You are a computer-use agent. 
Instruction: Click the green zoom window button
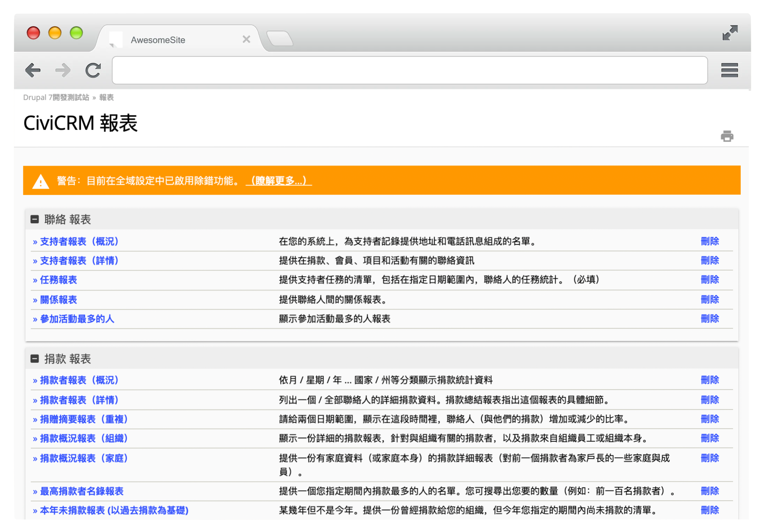[76, 33]
